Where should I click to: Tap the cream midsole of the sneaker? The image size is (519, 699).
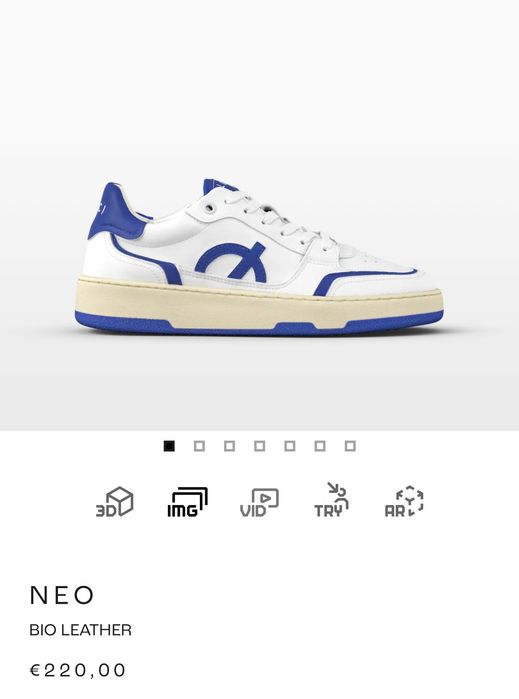pyautogui.click(x=259, y=305)
